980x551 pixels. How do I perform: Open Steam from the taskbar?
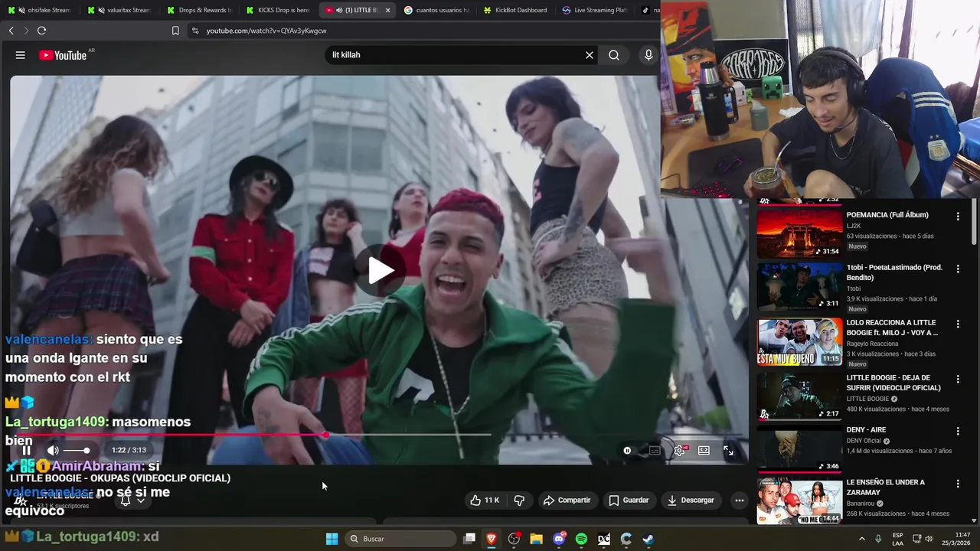click(x=648, y=539)
